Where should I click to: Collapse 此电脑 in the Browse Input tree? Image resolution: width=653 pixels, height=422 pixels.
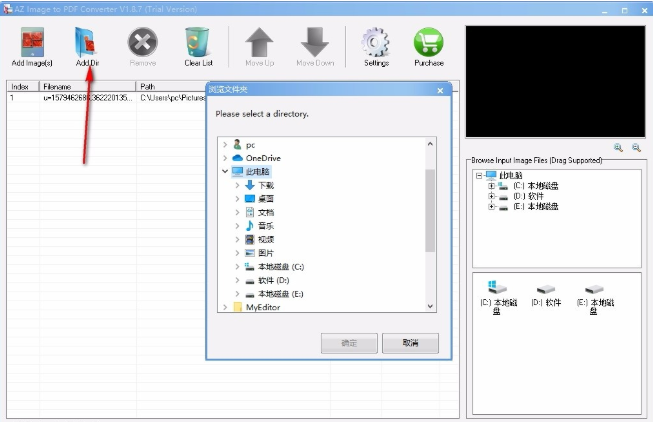point(479,175)
